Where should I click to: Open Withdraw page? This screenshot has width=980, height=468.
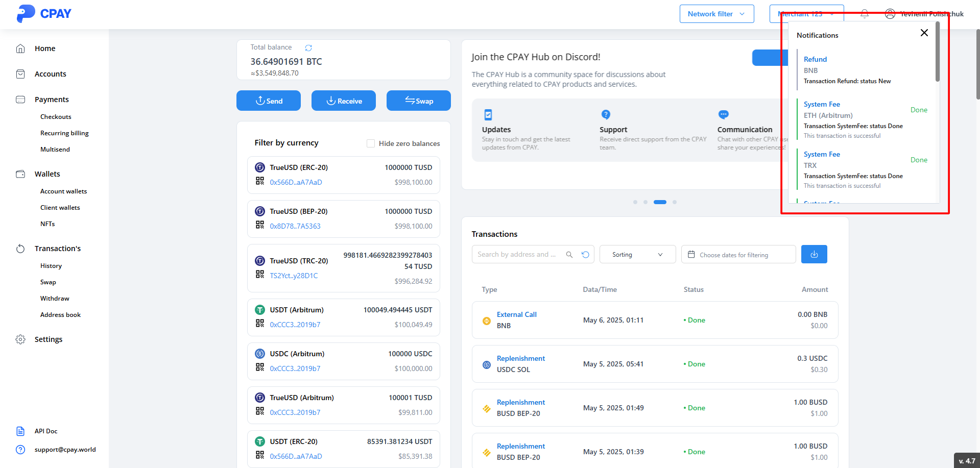[x=55, y=299]
